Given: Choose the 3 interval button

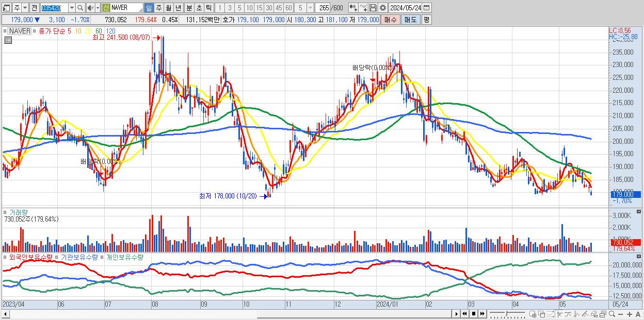Looking at the screenshot, I should pyautogui.click(x=230, y=8).
